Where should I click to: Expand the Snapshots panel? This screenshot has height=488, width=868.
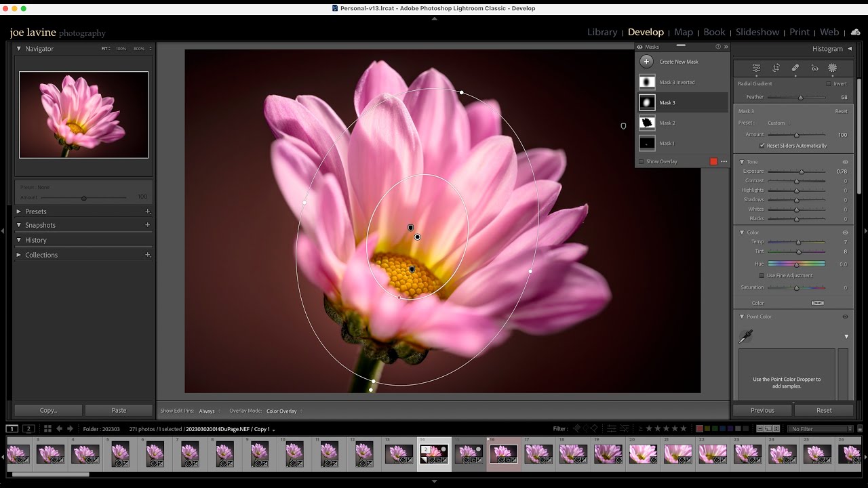(19, 225)
